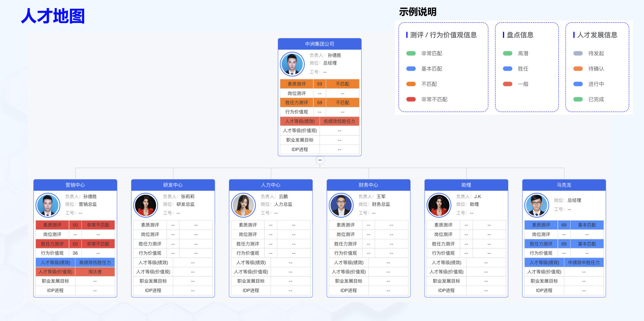Viewport: 644px width, 321px height.
Task: Click J.K's avatar on 助理 card
Action: (x=439, y=205)
